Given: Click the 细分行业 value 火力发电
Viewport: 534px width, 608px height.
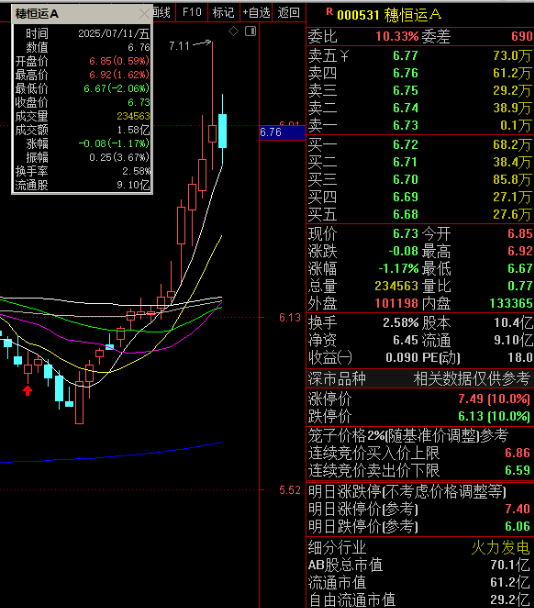Looking at the screenshot, I should pos(501,548).
